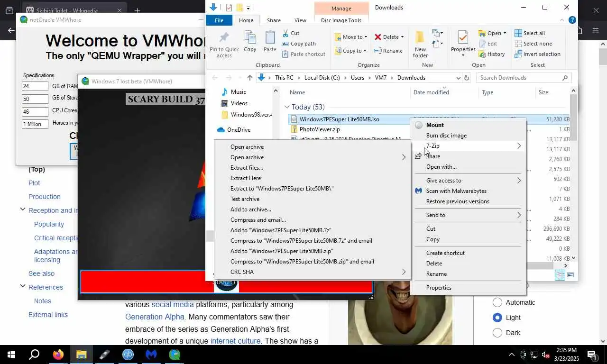Switch to the Share ribbon tab
This screenshot has width=607, height=364.
pos(274,20)
